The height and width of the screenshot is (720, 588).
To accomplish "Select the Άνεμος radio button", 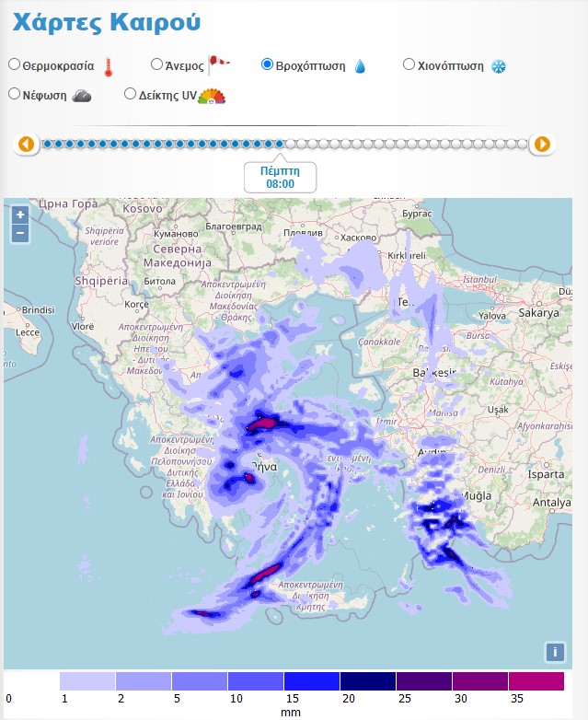I will click(x=156, y=64).
